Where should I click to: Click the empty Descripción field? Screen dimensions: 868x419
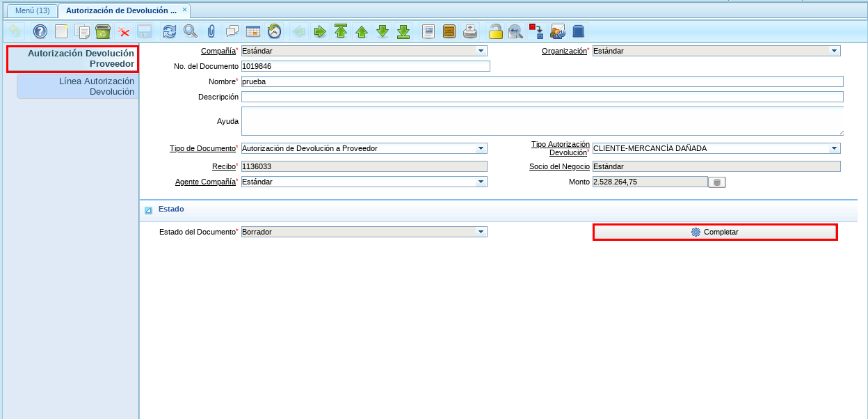tap(542, 97)
